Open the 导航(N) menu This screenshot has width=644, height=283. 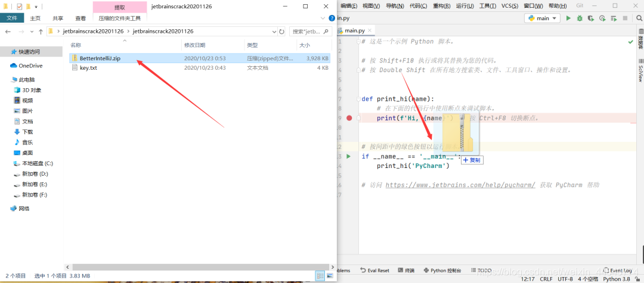coord(395,6)
